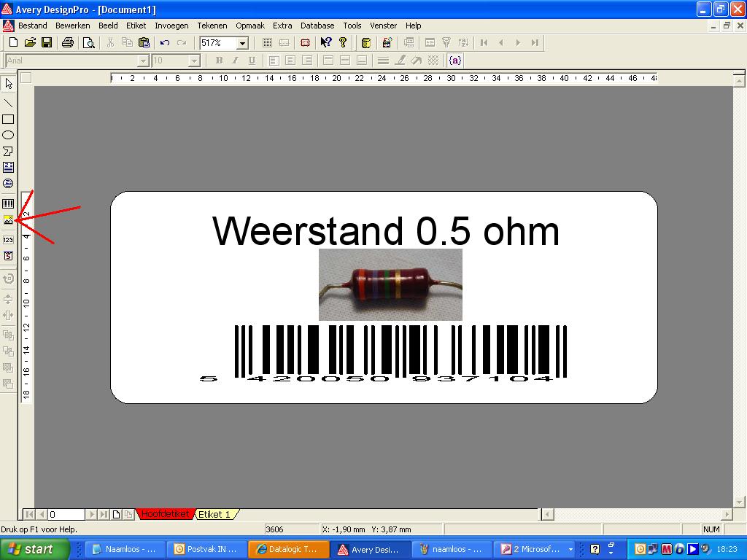Click the Windows start button
Image resolution: width=747 pixels, height=560 pixels.
[x=34, y=549]
